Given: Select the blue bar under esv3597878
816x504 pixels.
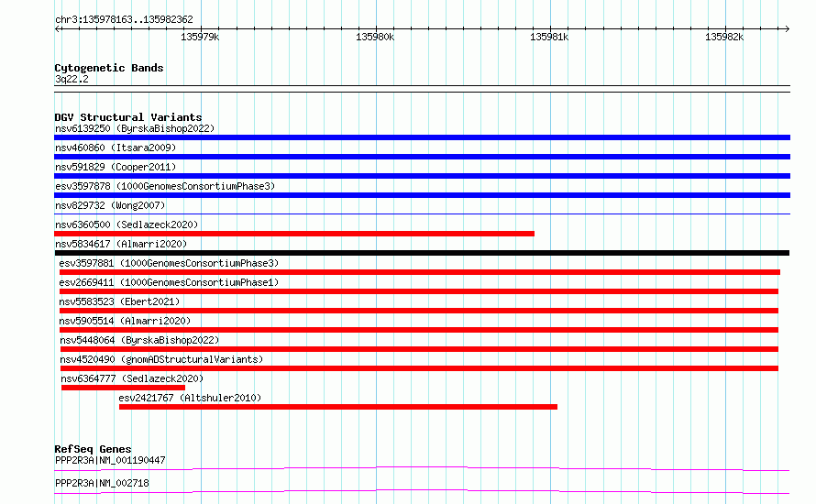Looking at the screenshot, I should (422, 195).
